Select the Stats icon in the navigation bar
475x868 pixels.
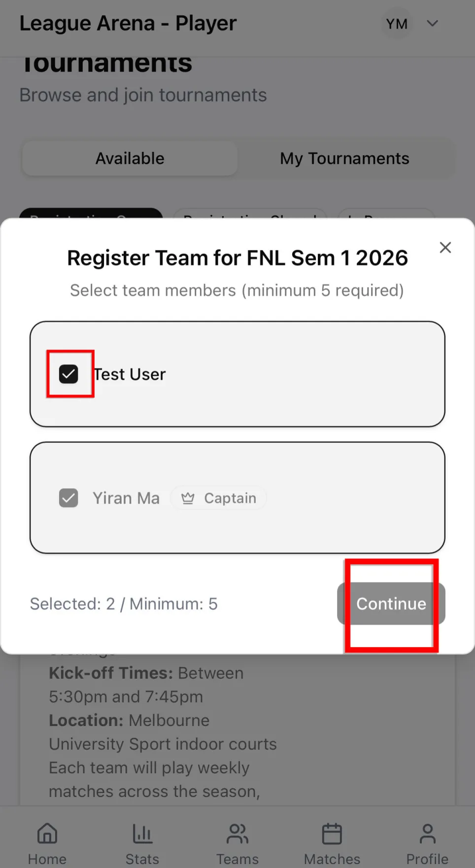142,838
